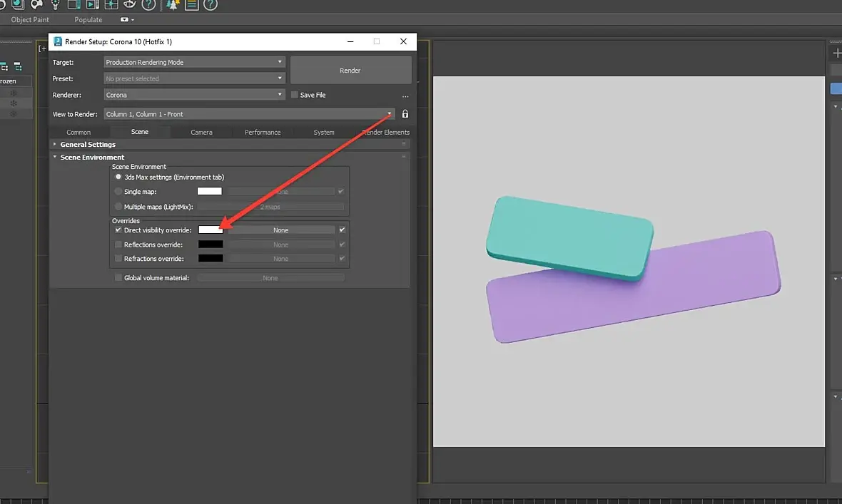The width and height of the screenshot is (842, 504).
Task: Expand the General Settings rollout
Action: coord(87,144)
